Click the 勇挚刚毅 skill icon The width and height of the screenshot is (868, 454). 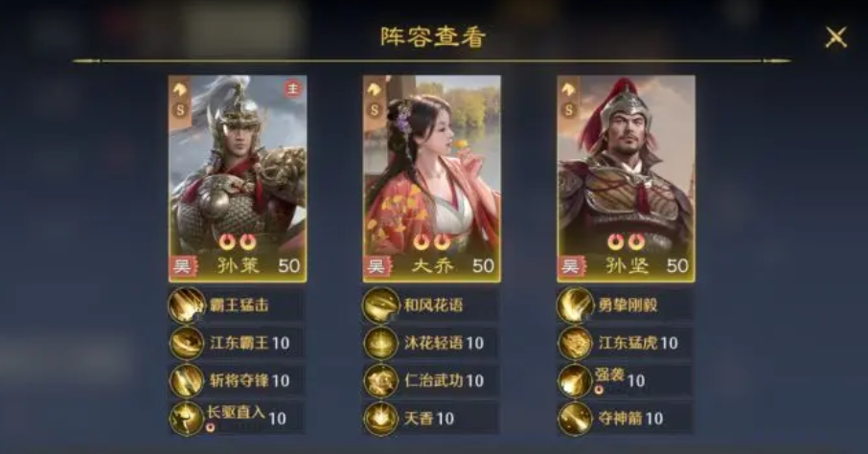575,306
